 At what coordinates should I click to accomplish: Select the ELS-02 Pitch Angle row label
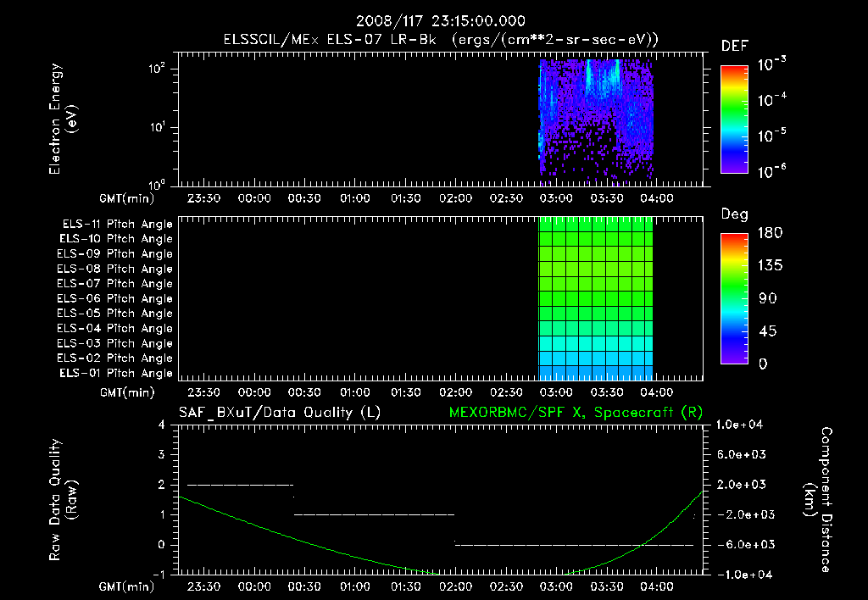click(114, 358)
